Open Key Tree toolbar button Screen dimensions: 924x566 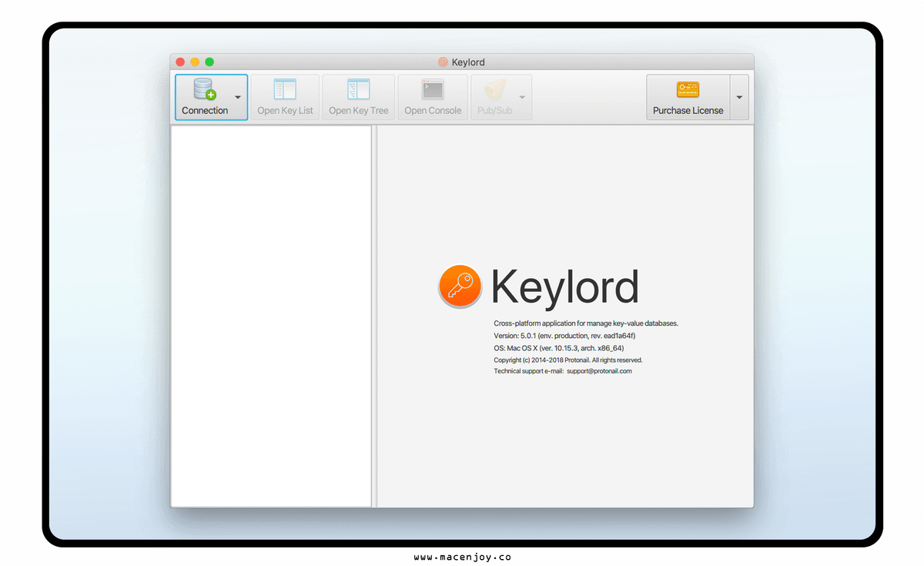[358, 97]
